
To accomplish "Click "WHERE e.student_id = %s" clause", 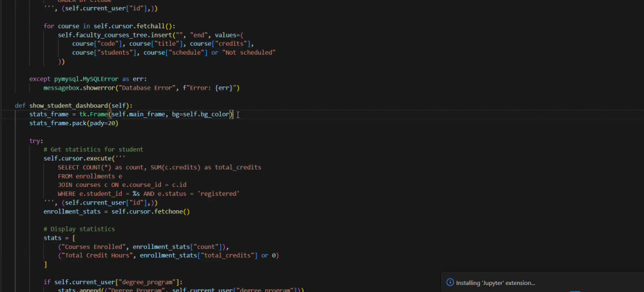I will point(99,194).
